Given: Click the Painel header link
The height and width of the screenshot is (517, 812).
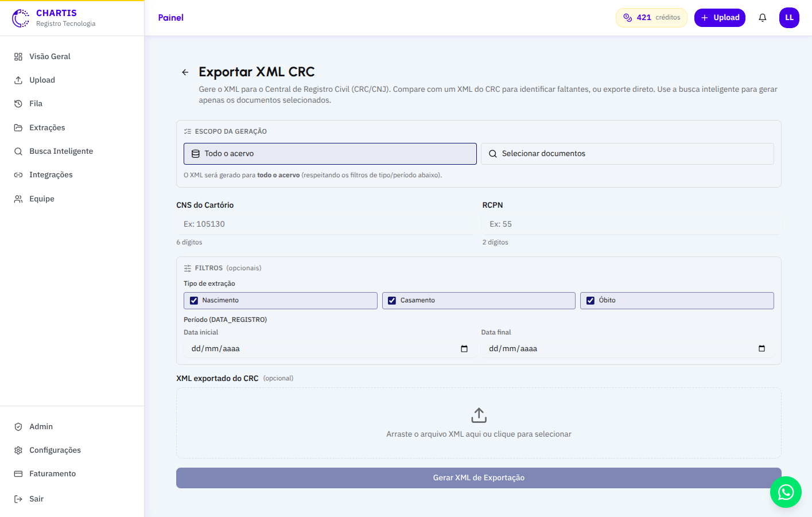Looking at the screenshot, I should [x=171, y=18].
